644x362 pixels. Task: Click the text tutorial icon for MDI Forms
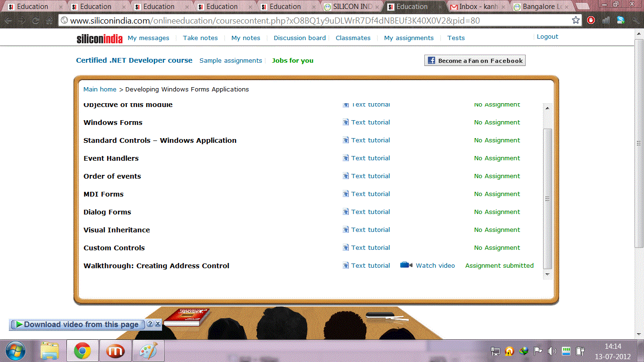click(346, 194)
